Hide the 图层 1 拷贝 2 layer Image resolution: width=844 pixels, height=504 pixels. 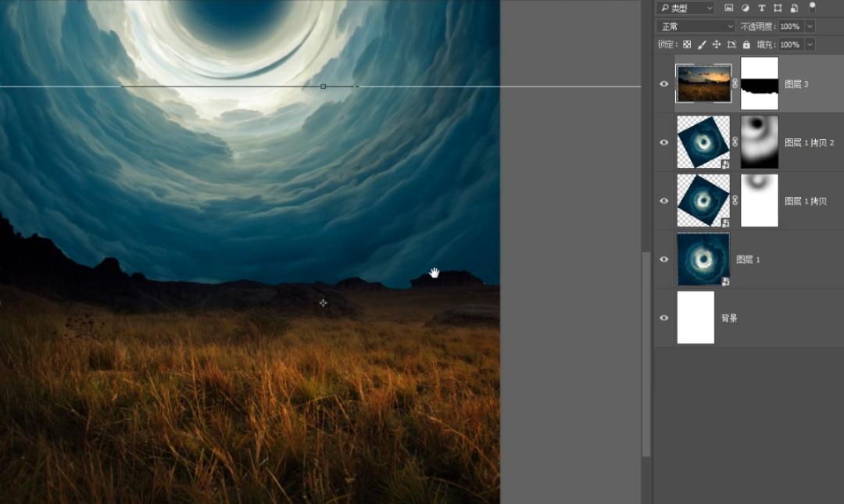point(664,142)
